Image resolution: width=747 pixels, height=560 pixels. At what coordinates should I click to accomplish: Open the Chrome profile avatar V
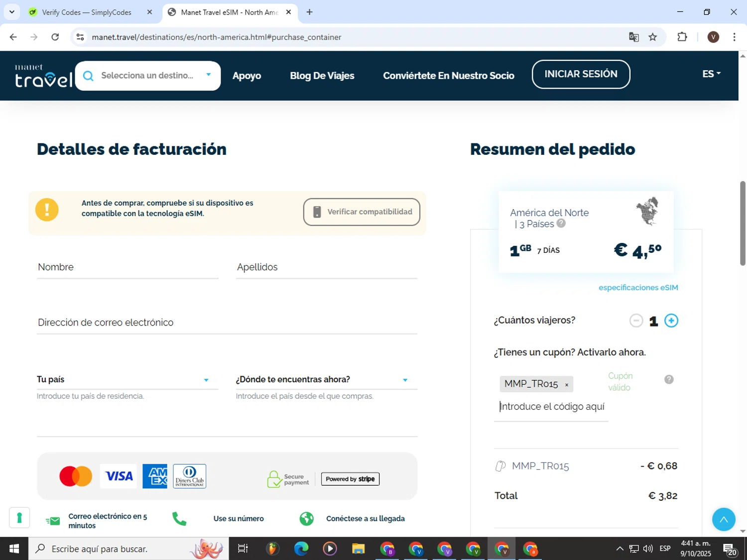[713, 37]
